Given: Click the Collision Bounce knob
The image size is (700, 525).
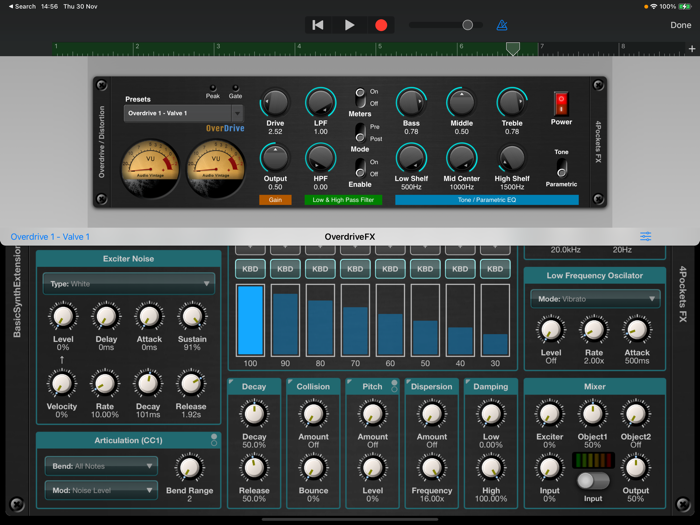Looking at the screenshot, I should click(313, 467).
